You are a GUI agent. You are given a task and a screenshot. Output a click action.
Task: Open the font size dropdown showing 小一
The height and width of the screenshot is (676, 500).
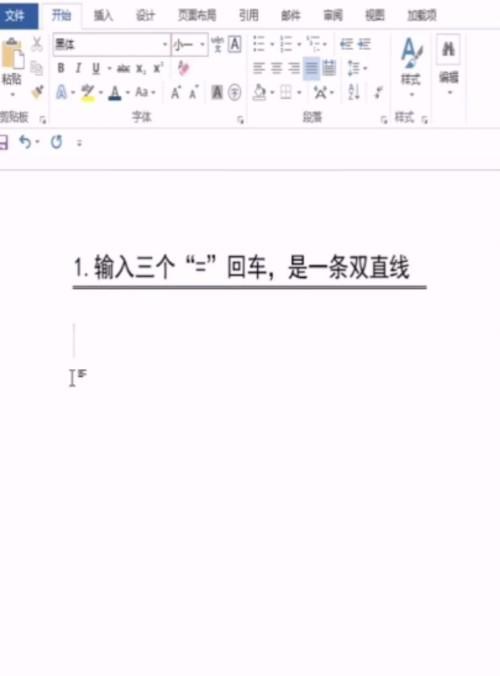(190, 44)
